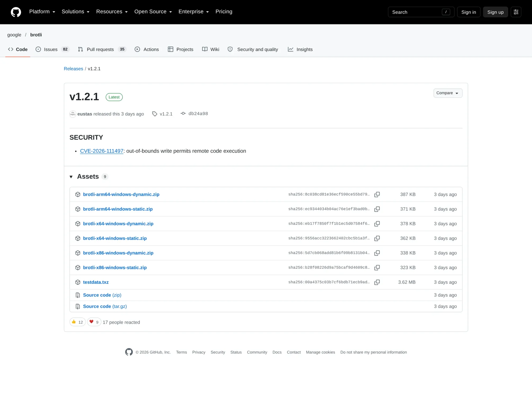
Task: Switch to the Issues tab
Action: (52, 49)
